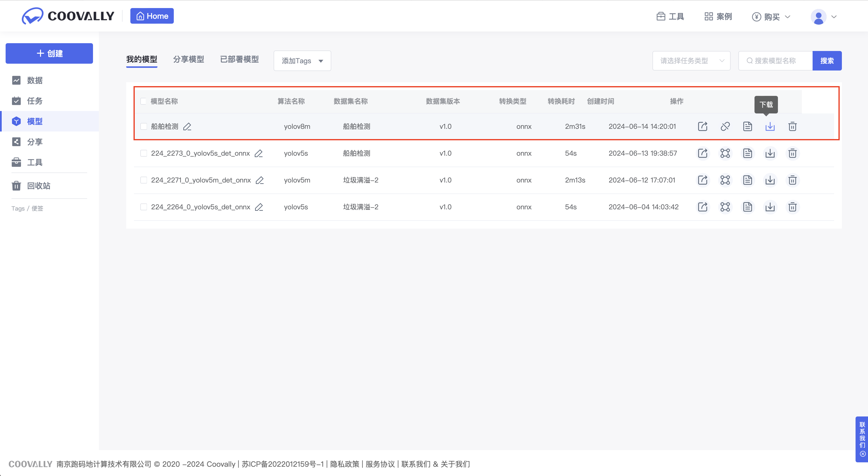Screen dimensions: 868x476
Task: Open 任务 in the sidebar
Action: pyautogui.click(x=49, y=101)
